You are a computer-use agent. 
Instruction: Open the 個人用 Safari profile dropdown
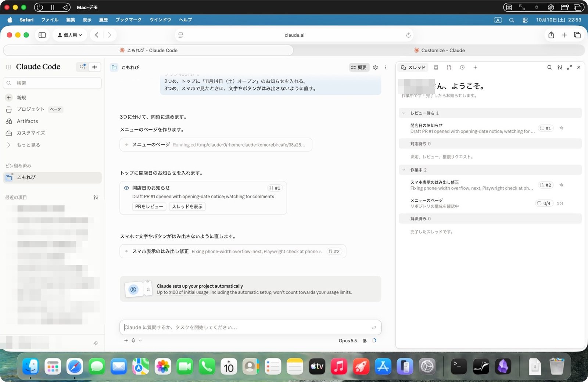coord(70,35)
